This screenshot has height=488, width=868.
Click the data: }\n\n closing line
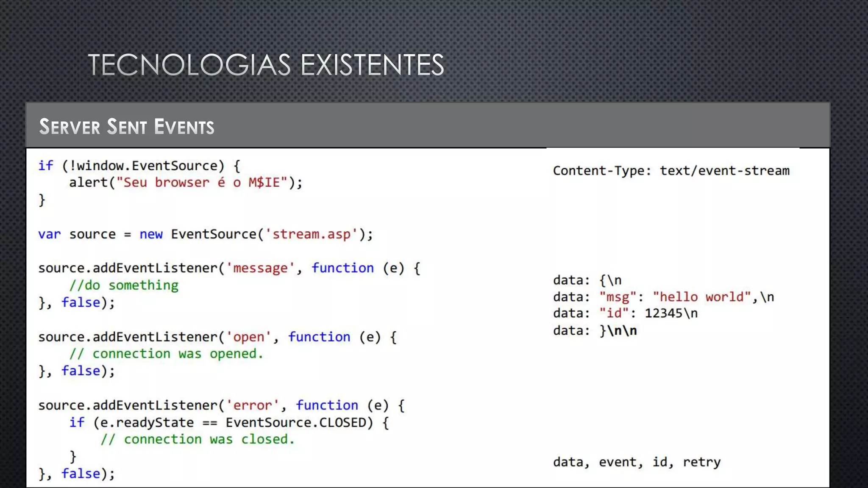pos(595,330)
